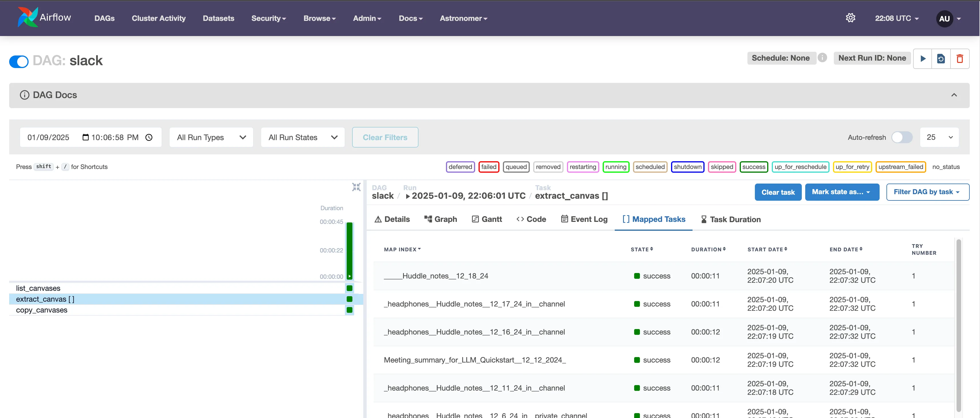The height and width of the screenshot is (418, 980).
Task: Click the clock icon in time field
Action: pos(149,137)
